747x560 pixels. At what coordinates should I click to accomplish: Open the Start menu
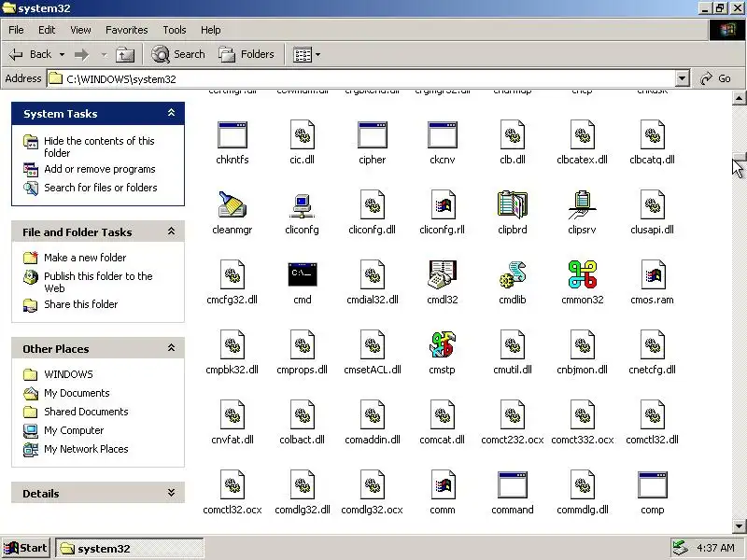click(x=26, y=548)
